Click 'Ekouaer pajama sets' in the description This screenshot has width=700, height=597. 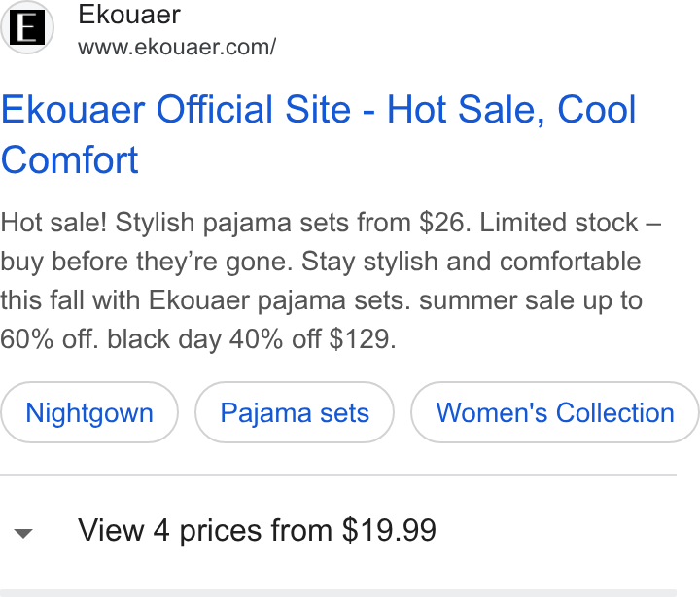click(279, 300)
